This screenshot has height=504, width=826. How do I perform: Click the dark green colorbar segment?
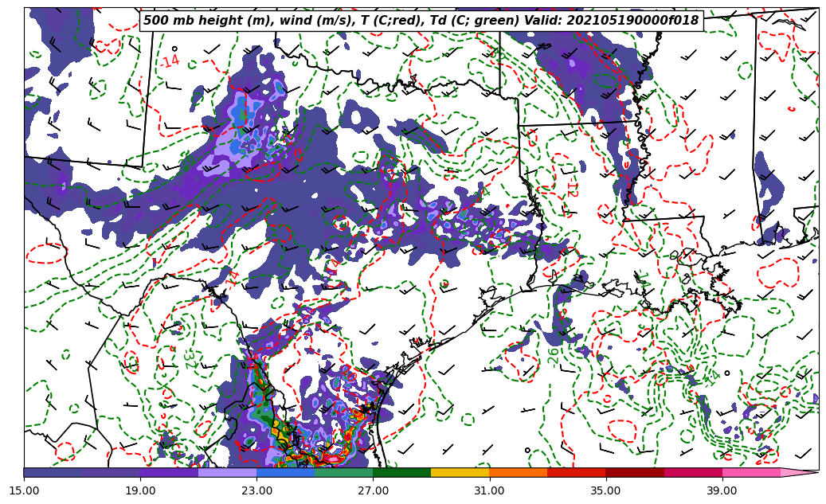pos(401,472)
